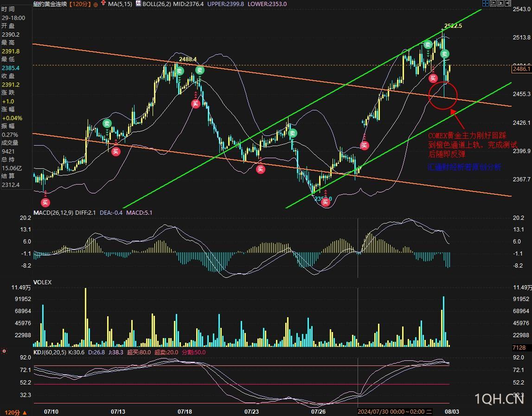Click the 15.06亿 open interest value
This screenshot has width=532, height=416.
pos(12,168)
